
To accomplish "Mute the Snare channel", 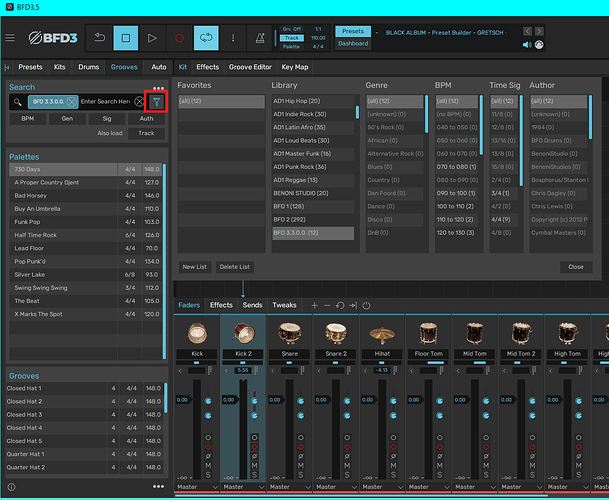I will (301, 465).
